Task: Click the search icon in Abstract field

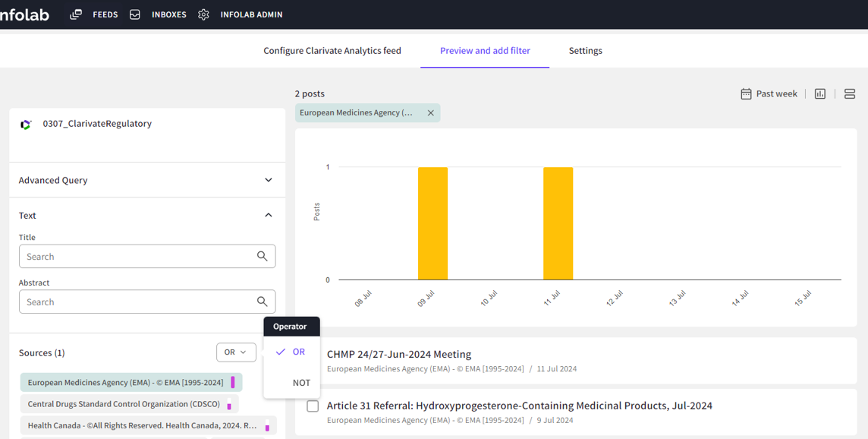Action: click(262, 302)
